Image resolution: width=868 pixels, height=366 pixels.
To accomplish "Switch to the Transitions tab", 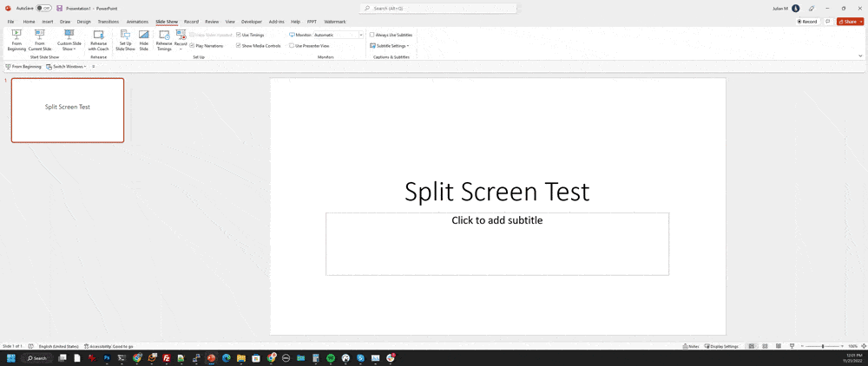I will (108, 22).
